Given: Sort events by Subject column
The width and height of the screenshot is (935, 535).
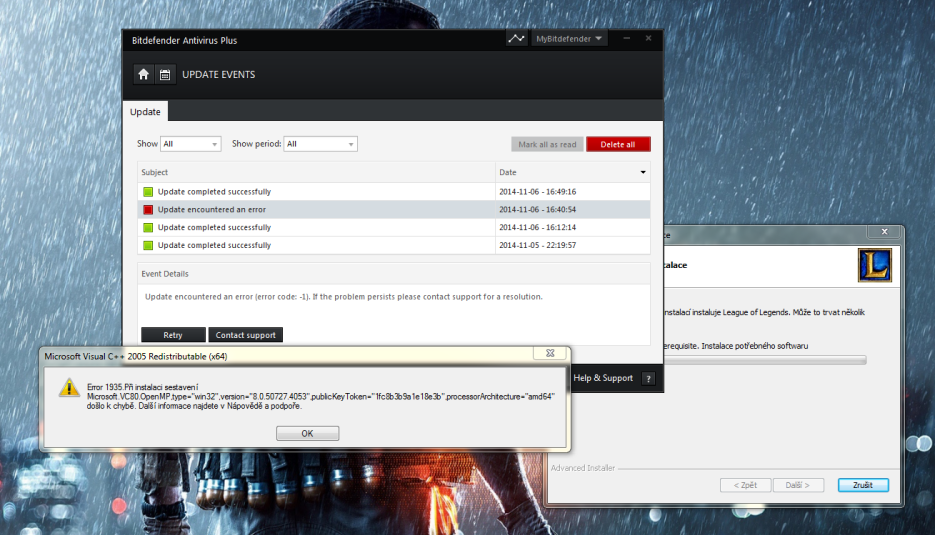Looking at the screenshot, I should click(x=316, y=172).
